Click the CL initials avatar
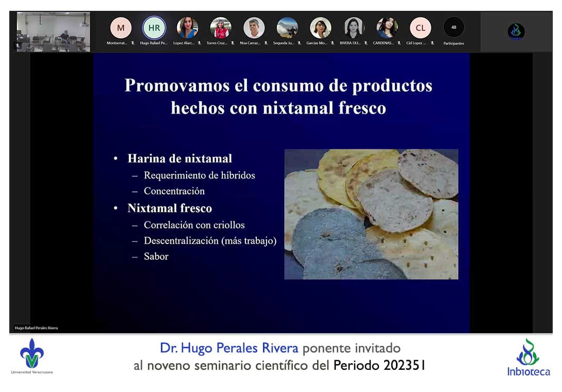The image size is (562, 392). 420,28
